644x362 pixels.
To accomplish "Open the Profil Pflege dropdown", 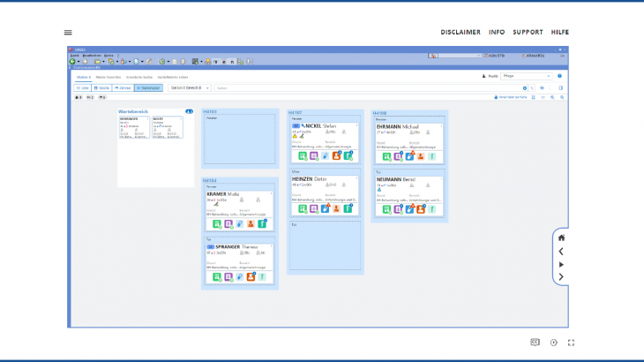I will tap(525, 76).
